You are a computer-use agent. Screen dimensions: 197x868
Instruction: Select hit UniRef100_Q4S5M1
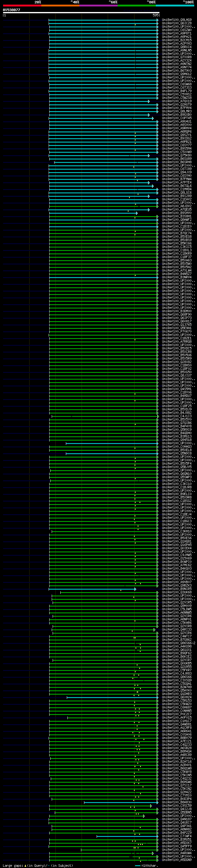click(x=177, y=389)
